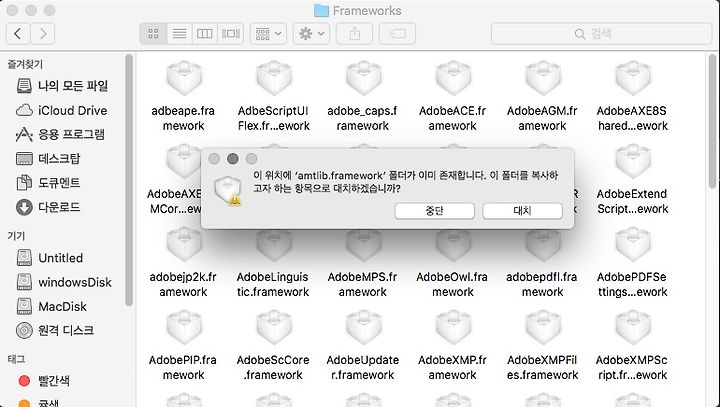The height and width of the screenshot is (407, 720).
Task: Select AdobeMPS.framework icon
Action: tap(363, 245)
